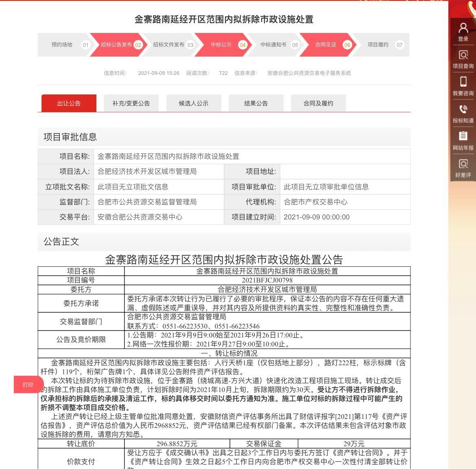Open the 结果公告 tab
This screenshot has width=476, height=469.
click(256, 103)
